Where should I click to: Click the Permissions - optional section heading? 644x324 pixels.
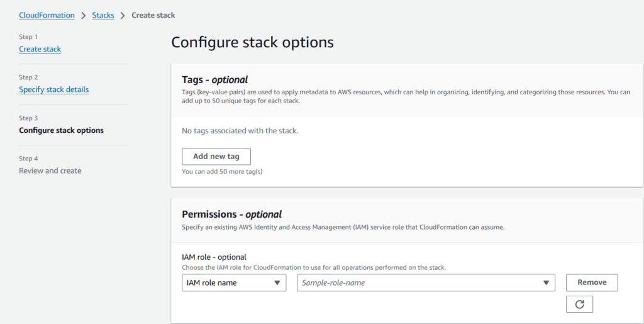click(x=231, y=215)
